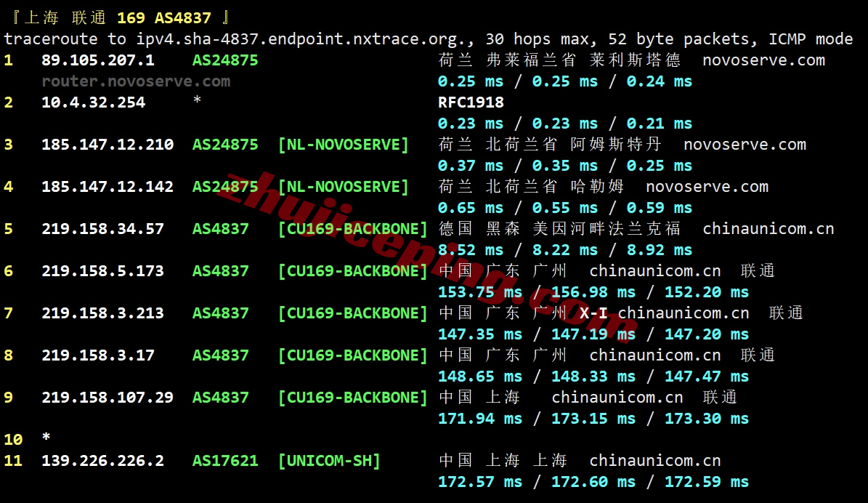This screenshot has height=503, width=868.
Task: Select the AS24875 label on hop 1
Action: coord(225,60)
